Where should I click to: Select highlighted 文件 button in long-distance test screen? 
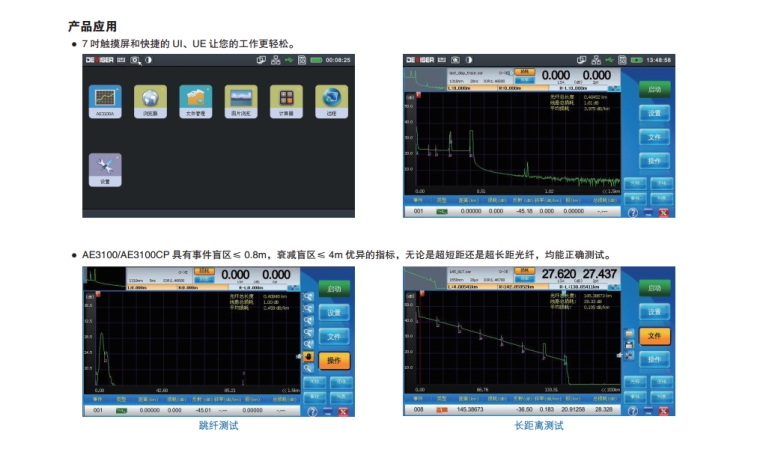[655, 336]
